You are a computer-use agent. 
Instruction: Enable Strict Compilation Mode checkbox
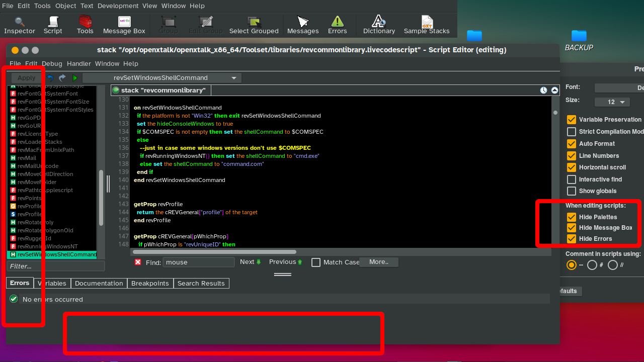[x=572, y=132]
